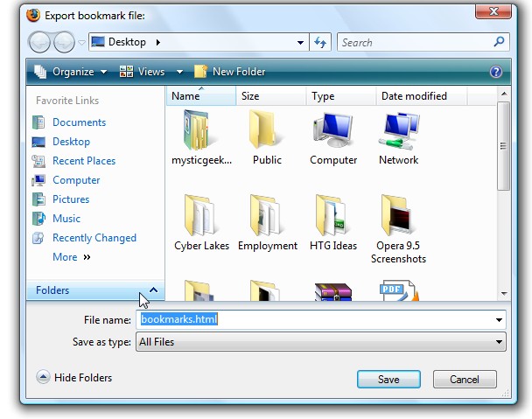Create a New Folder
532x419 pixels.
[x=229, y=72]
